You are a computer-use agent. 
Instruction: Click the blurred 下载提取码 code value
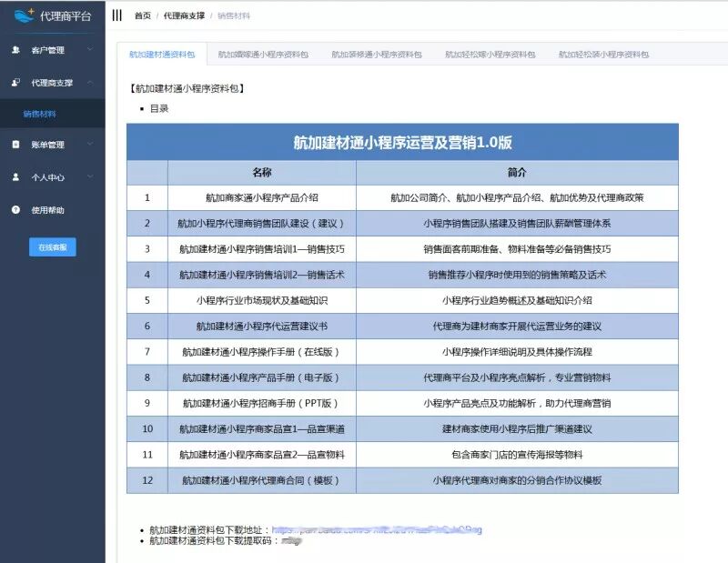pos(291,540)
